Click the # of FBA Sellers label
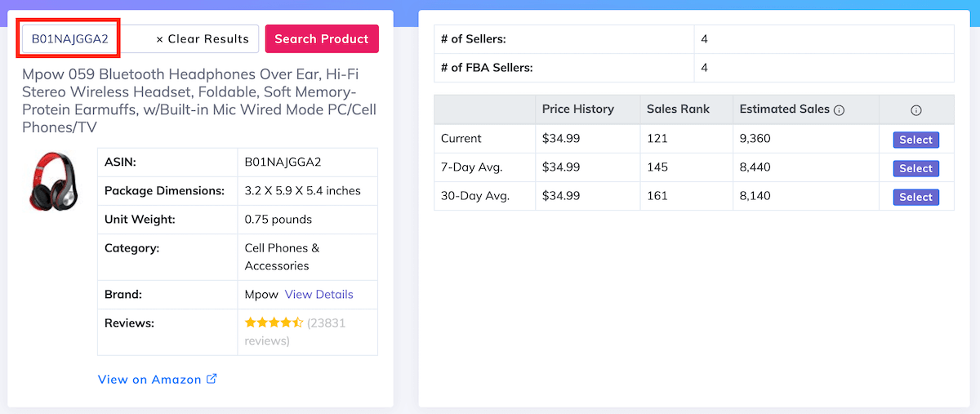 click(487, 67)
